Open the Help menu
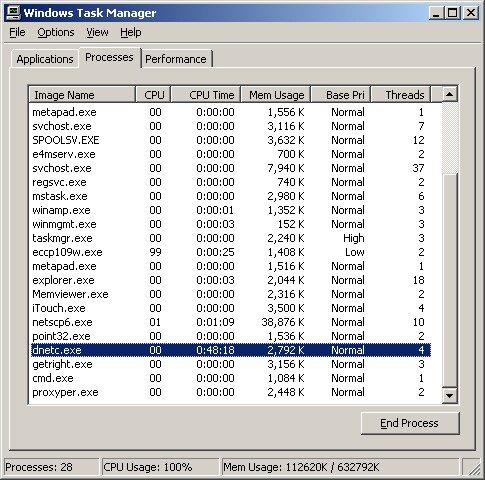Screen dimensions: 485x480 [131, 32]
